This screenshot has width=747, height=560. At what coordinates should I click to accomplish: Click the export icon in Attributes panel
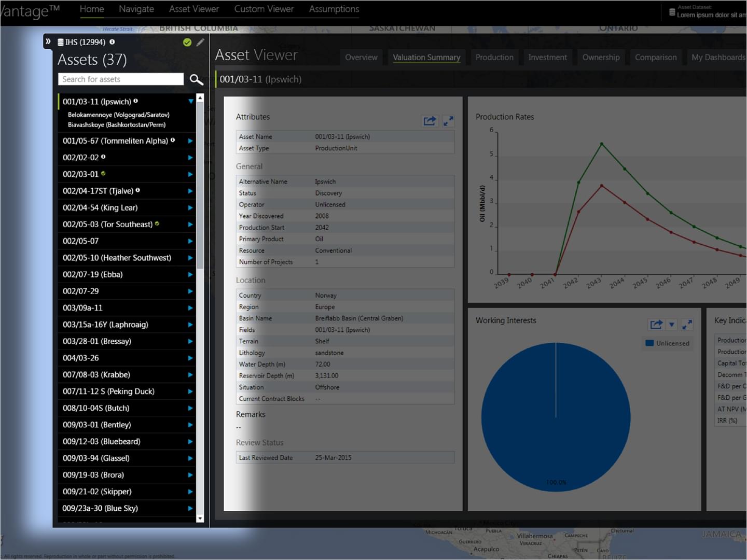[430, 121]
